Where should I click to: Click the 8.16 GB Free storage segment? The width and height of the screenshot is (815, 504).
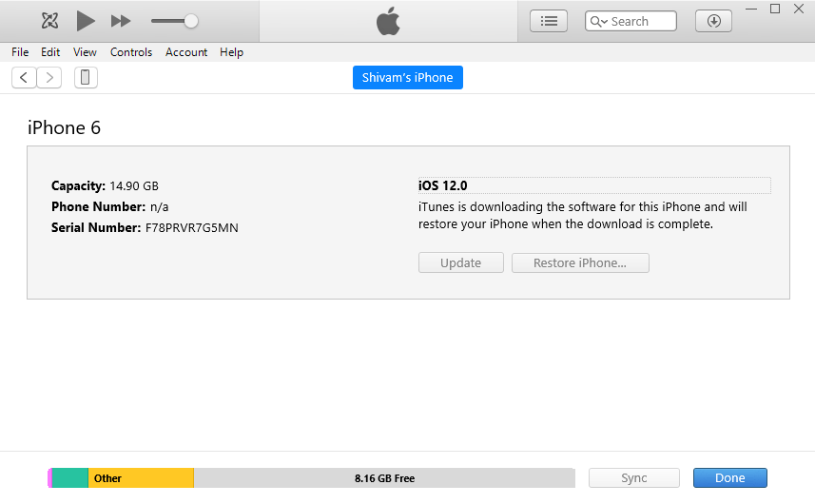click(x=384, y=478)
